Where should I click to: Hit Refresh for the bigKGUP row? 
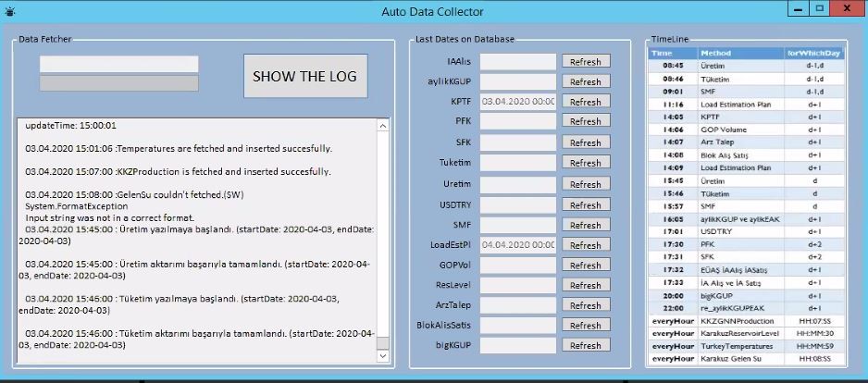pyautogui.click(x=585, y=346)
